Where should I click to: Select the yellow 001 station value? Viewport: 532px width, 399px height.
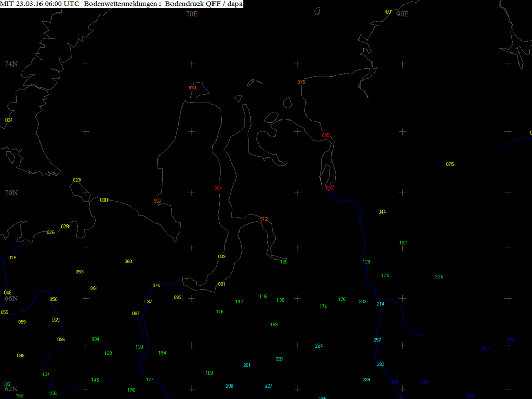(389, 12)
